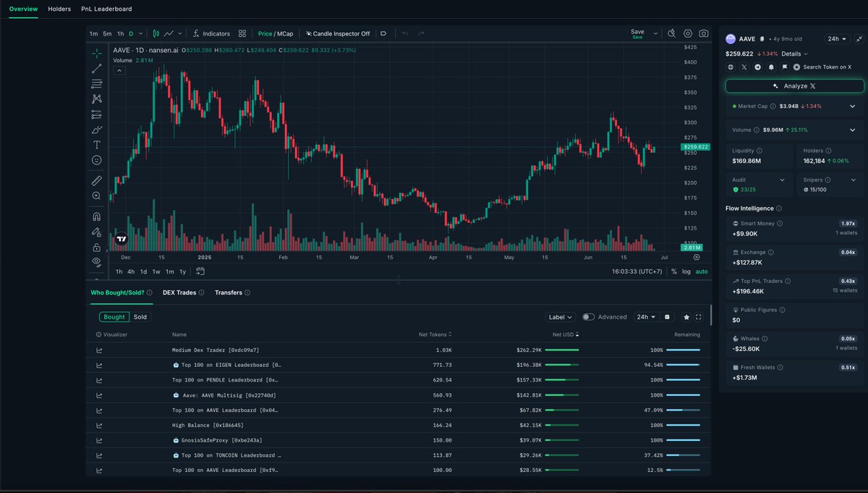The width and height of the screenshot is (868, 493).
Task: Hide all drawings with eye icon
Action: pos(96,262)
